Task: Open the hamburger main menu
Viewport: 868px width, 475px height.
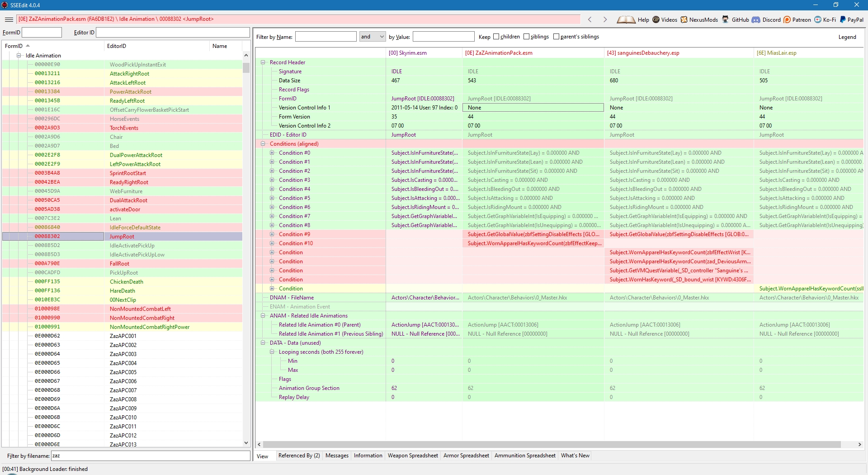Action: tap(9, 19)
